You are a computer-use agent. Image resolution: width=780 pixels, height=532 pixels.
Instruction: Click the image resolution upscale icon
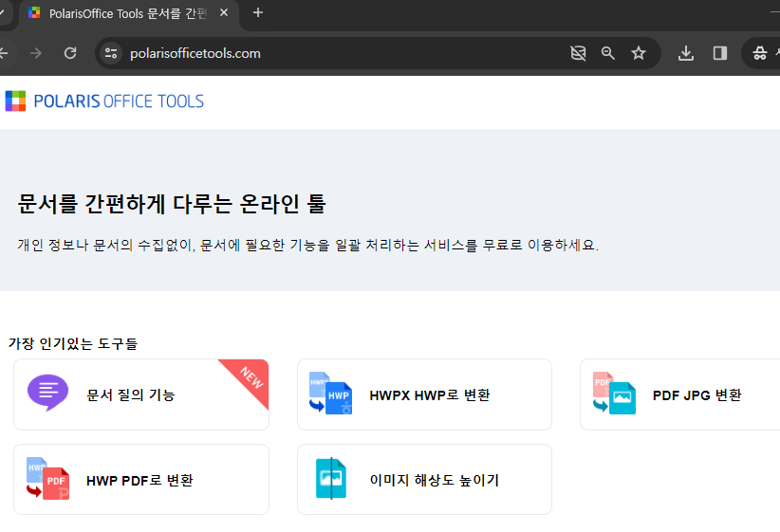331,478
